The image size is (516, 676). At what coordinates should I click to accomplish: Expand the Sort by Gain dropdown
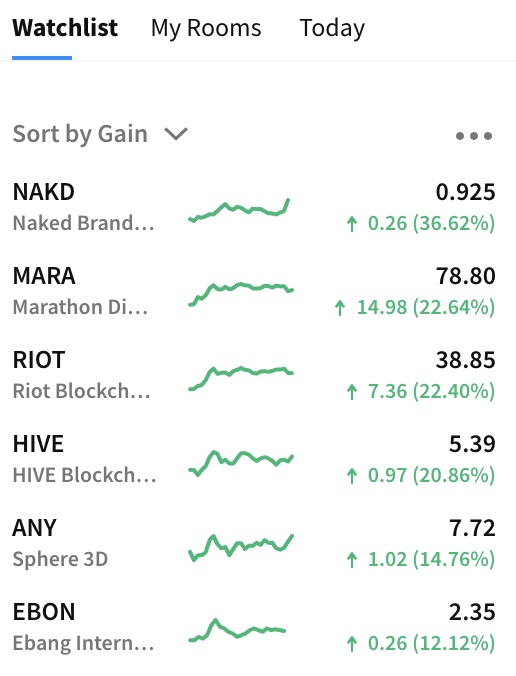click(100, 134)
